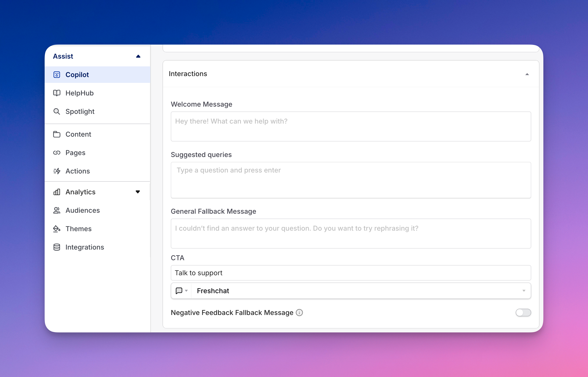Click the CTA Talk to support button
The image size is (588, 377).
[351, 273]
